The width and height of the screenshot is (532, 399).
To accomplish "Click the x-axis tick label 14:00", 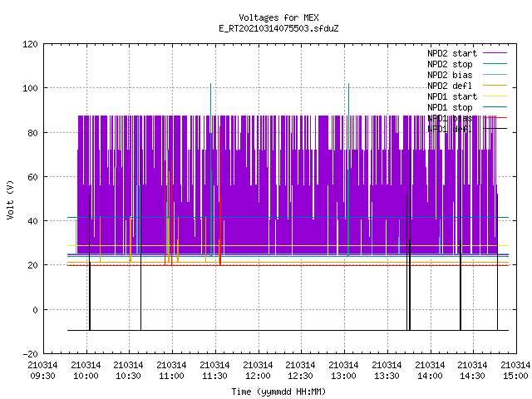I will click(x=430, y=377).
